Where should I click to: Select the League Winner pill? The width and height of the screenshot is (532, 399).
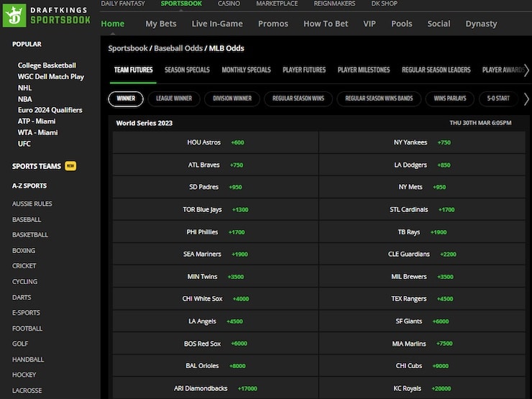[174, 98]
